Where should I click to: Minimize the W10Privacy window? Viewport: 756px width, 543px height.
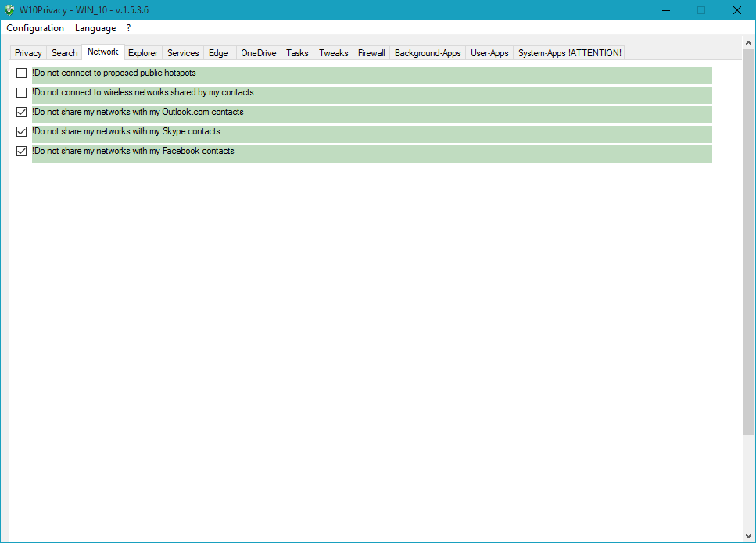(666, 10)
